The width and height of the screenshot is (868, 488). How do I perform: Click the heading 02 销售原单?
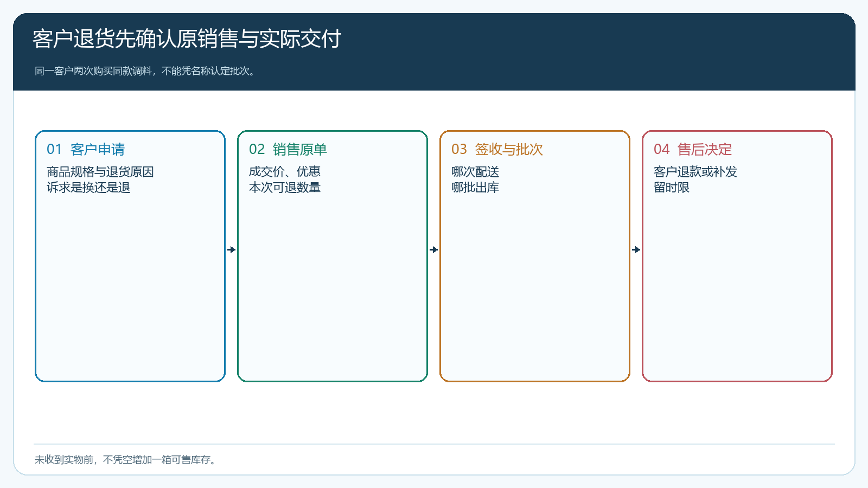click(288, 149)
